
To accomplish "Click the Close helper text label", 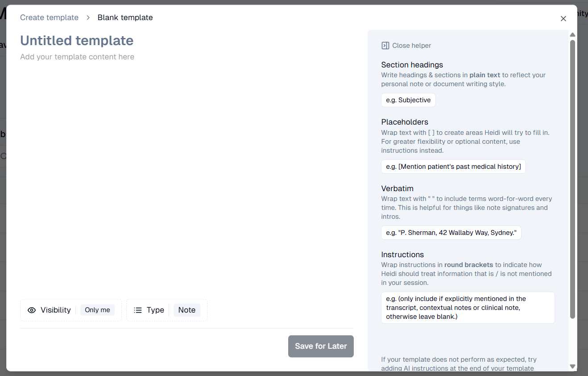I will (x=412, y=46).
